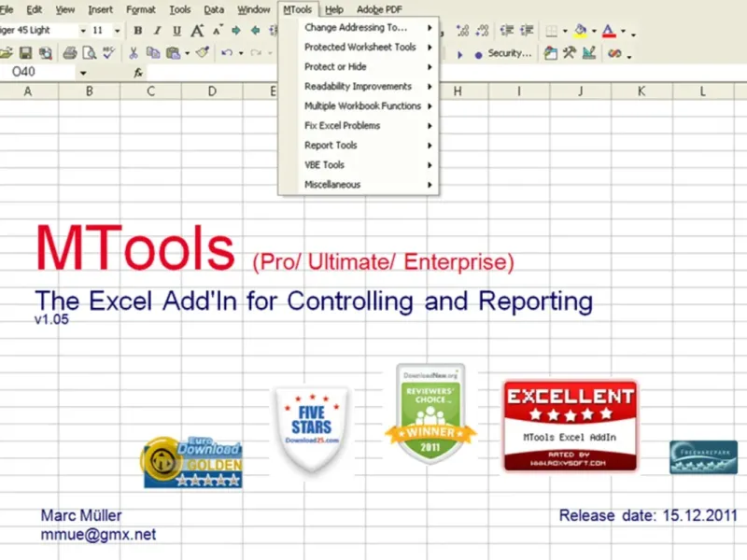This screenshot has width=747, height=560.
Task: Expand Protected Worksheet Tools submenu
Action: (359, 48)
